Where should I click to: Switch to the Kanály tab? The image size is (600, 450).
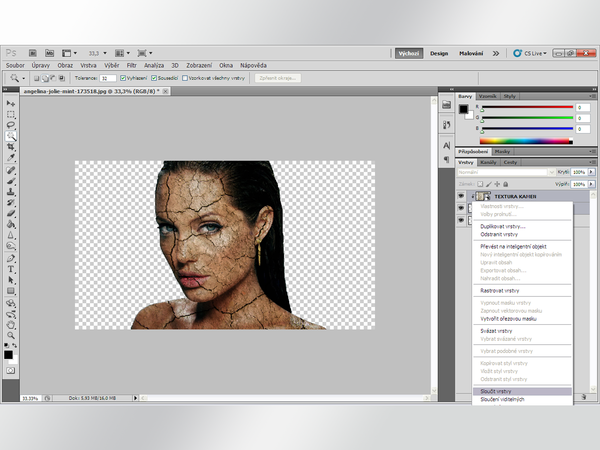coord(489,161)
